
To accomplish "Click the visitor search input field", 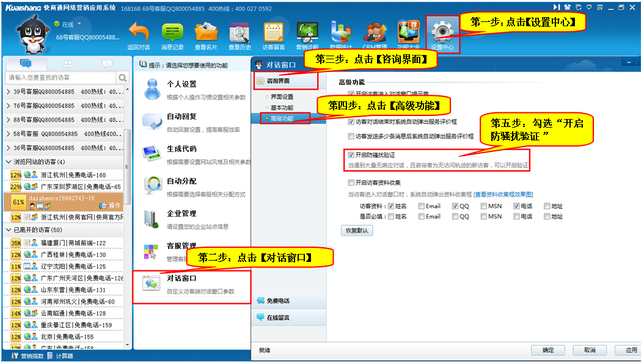I will [x=60, y=78].
